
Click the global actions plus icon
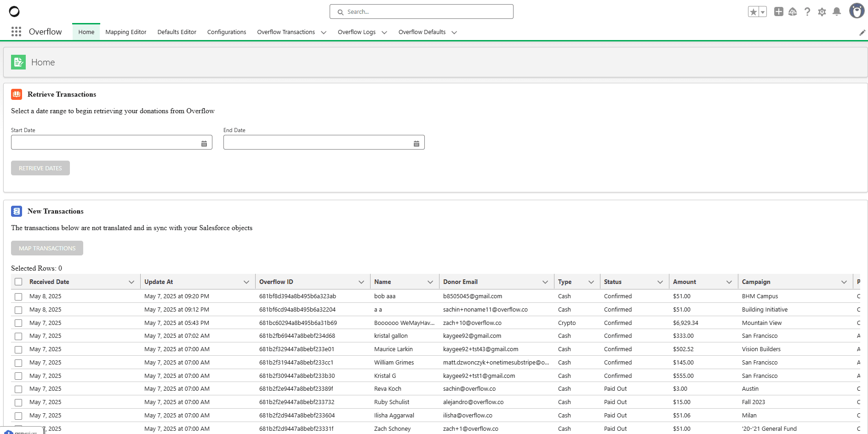[x=778, y=12]
